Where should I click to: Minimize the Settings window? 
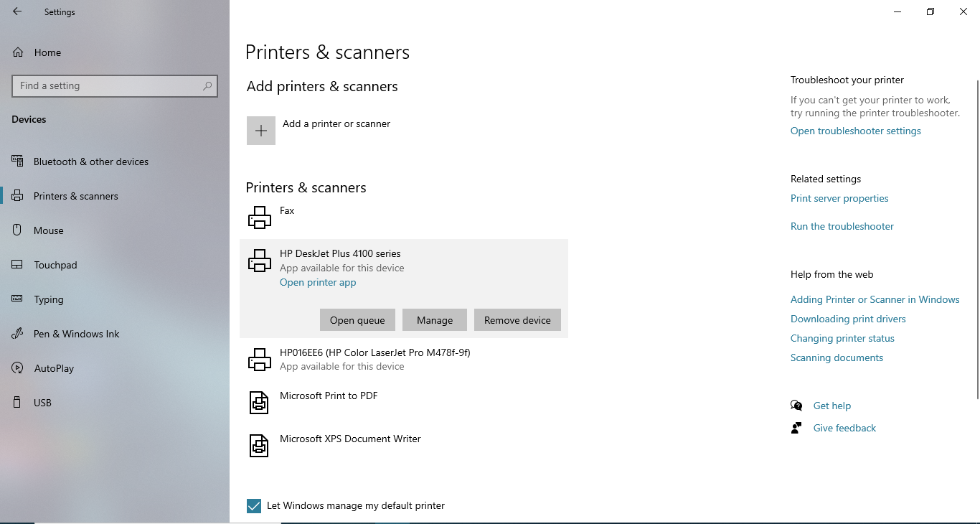tap(897, 11)
